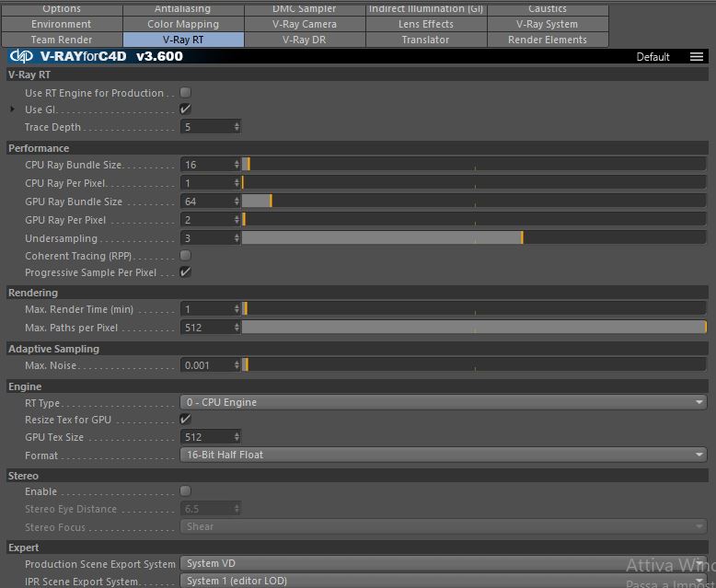This screenshot has width=716, height=588.
Task: Open IPR Scene Export System dropdown
Action: tap(444, 581)
